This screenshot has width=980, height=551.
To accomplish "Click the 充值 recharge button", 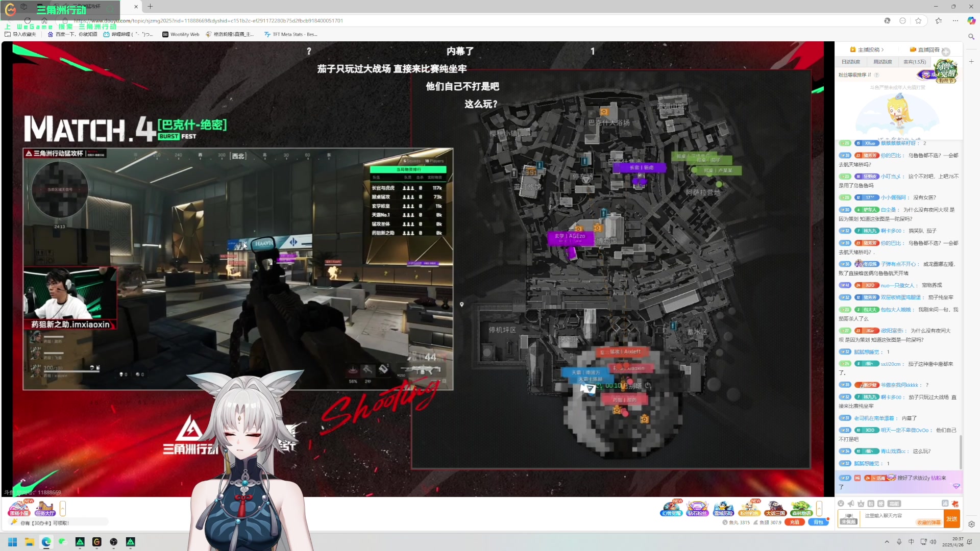I will (794, 522).
